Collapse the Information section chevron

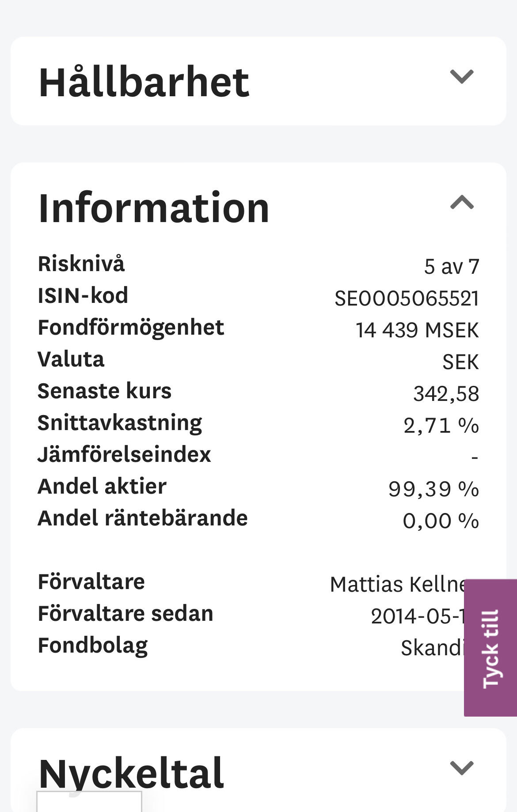pos(462,203)
